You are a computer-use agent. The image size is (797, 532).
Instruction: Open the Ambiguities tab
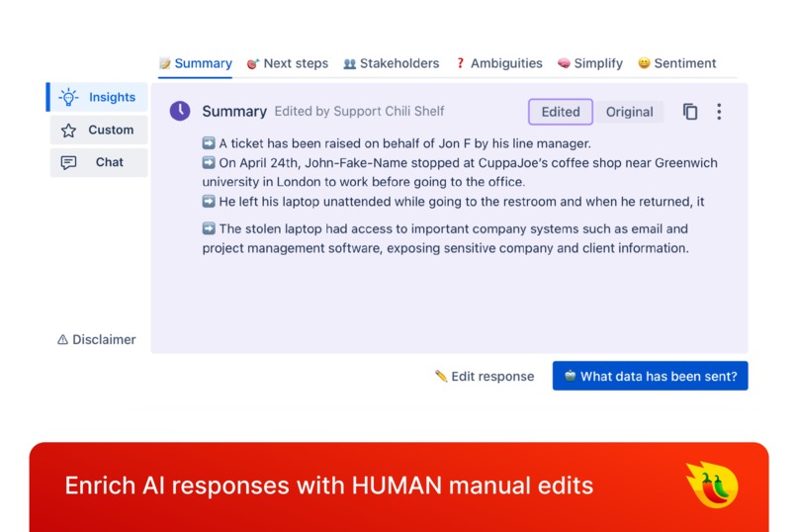tap(498, 63)
